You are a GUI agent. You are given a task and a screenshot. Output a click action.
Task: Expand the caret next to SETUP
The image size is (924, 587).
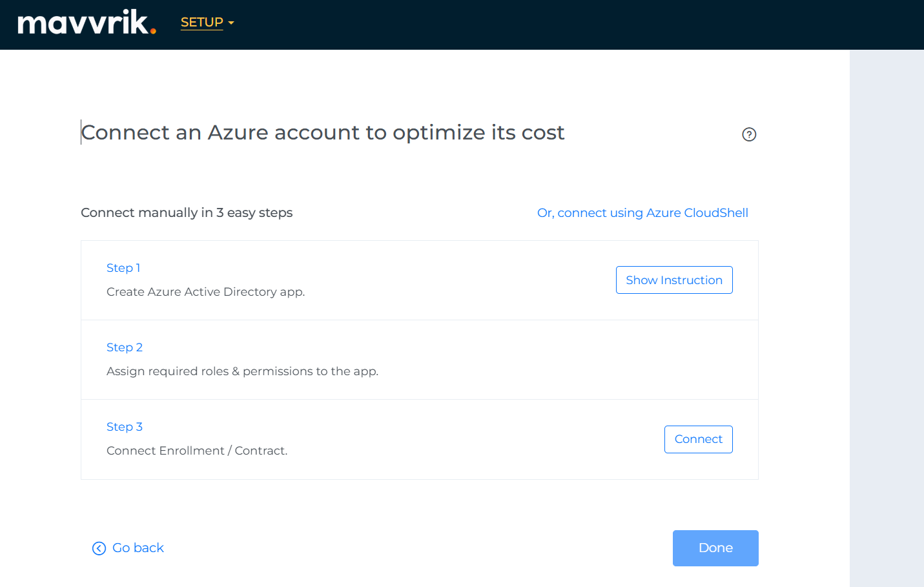(x=231, y=23)
